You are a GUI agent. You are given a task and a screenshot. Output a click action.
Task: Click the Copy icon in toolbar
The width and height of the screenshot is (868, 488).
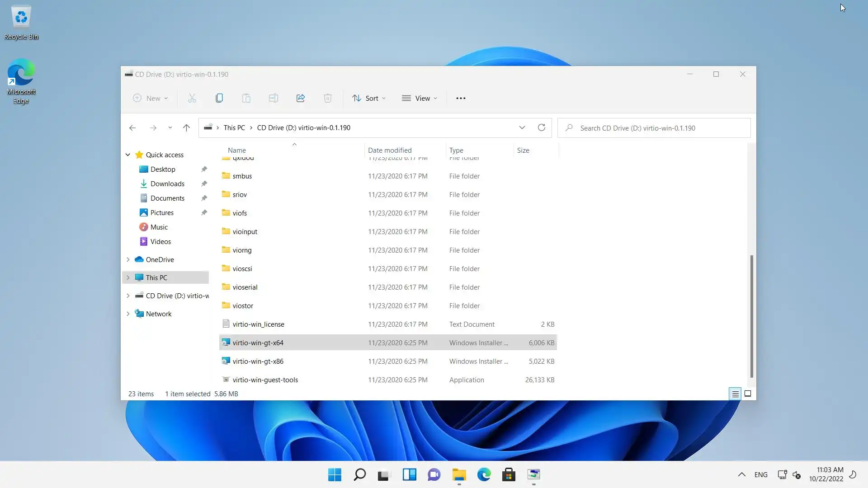[219, 98]
